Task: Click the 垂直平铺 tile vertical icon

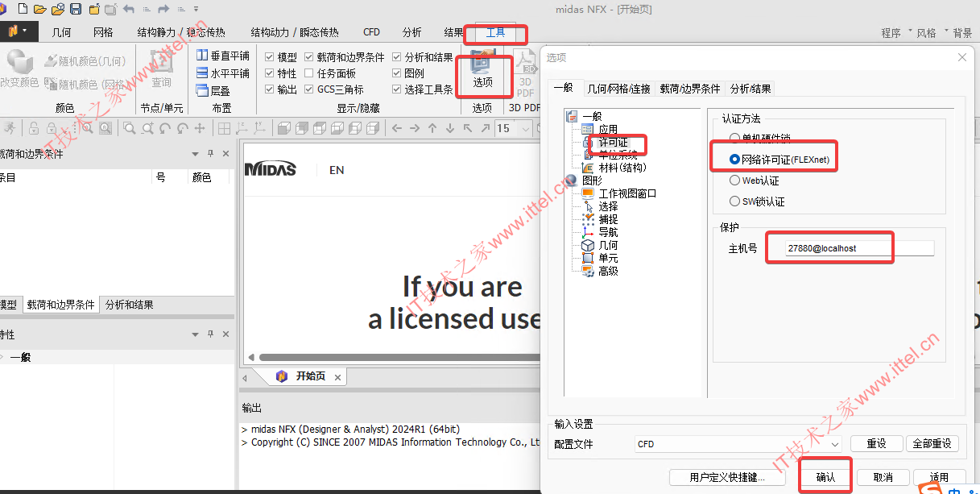Action: (202, 56)
